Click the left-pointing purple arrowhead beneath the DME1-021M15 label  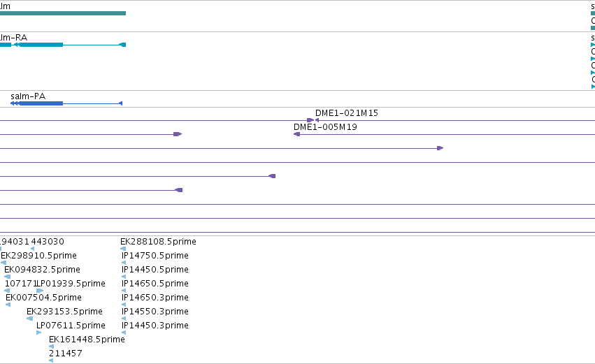[x=317, y=120]
